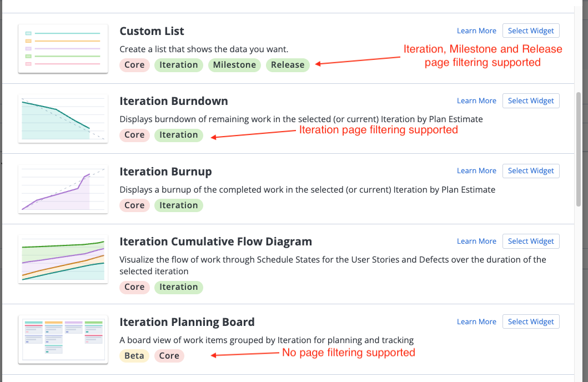Click Select Widget for Iteration Cumulative Flow Diagram

(531, 242)
